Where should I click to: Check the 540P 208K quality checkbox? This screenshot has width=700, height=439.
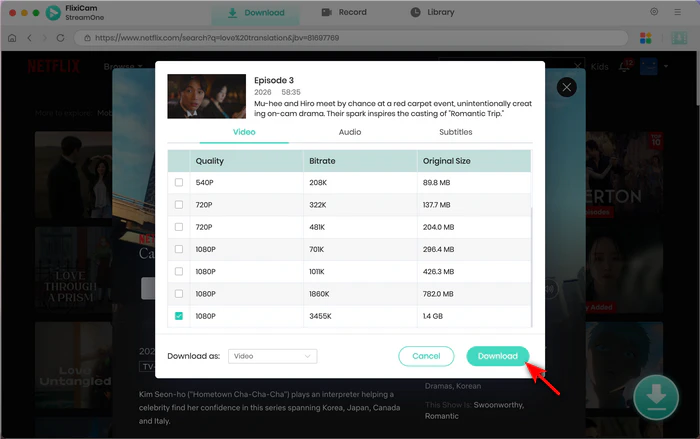pyautogui.click(x=179, y=182)
